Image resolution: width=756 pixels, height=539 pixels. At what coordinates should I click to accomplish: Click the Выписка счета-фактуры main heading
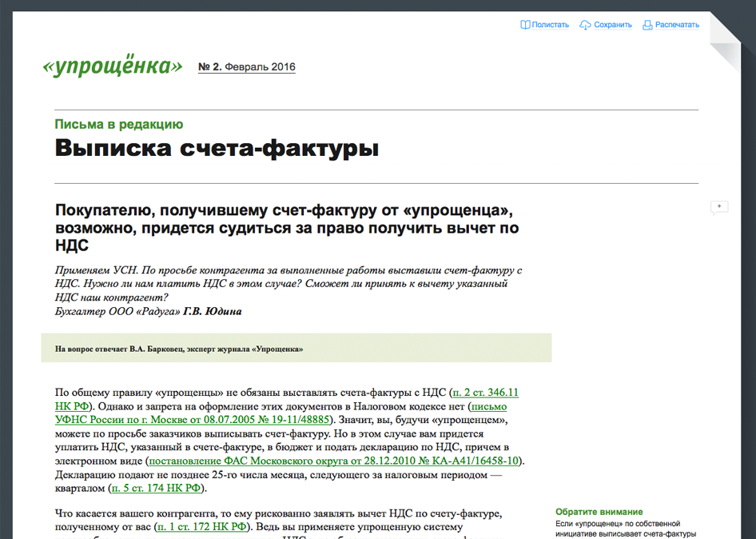217,149
